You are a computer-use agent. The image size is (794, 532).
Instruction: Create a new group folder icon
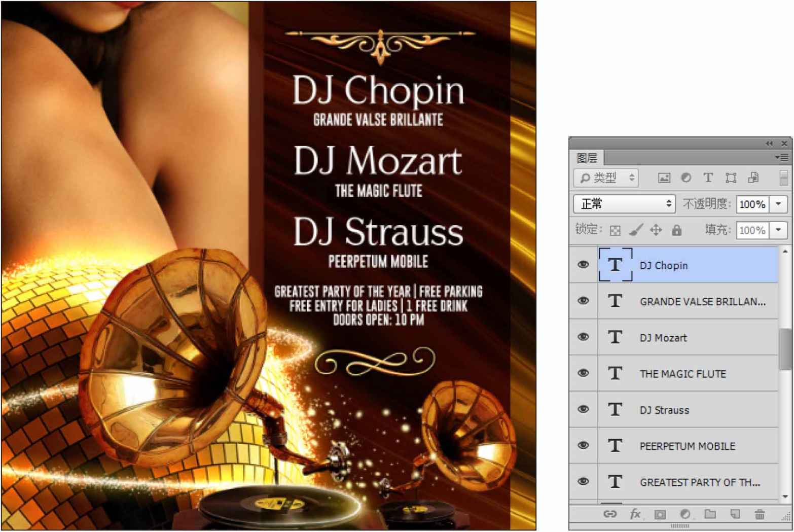pos(710,514)
